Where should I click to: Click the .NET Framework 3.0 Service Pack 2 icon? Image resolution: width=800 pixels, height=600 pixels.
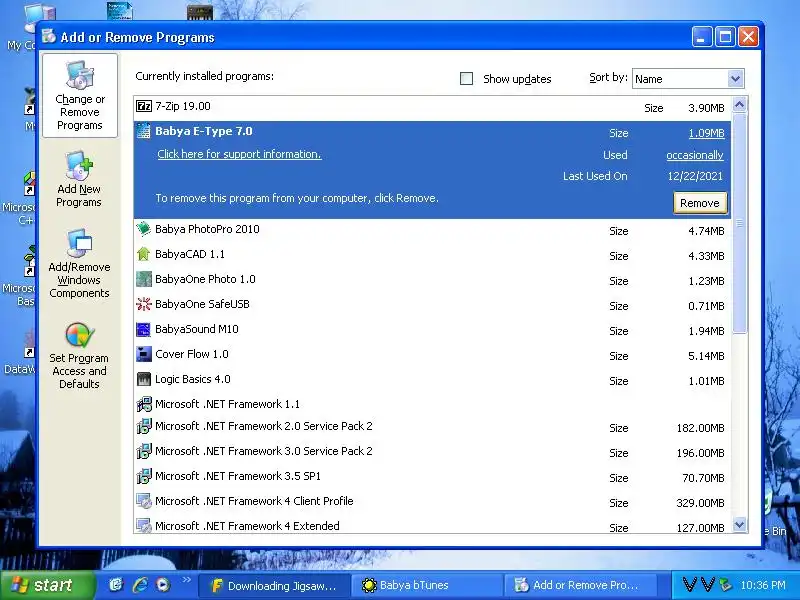[144, 451]
